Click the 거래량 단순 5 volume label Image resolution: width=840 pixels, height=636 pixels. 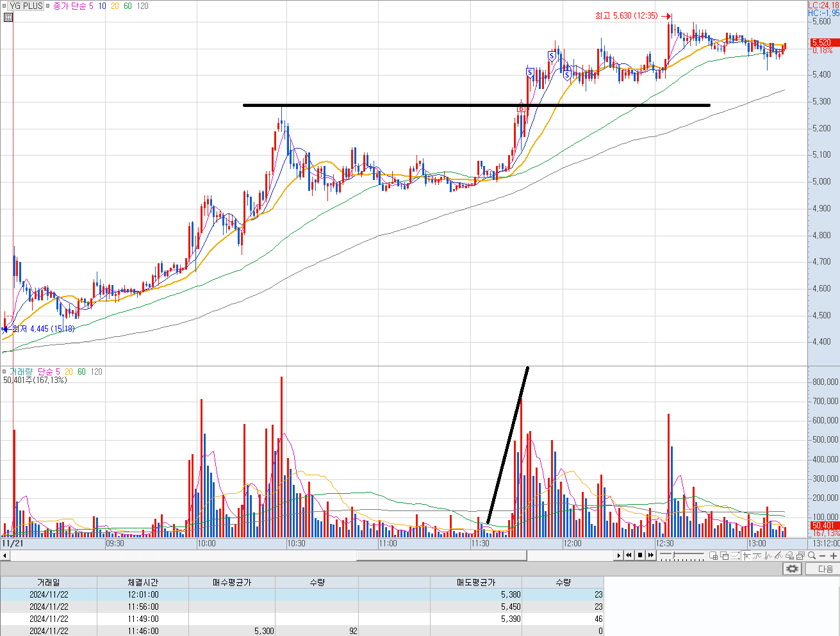coord(35,371)
